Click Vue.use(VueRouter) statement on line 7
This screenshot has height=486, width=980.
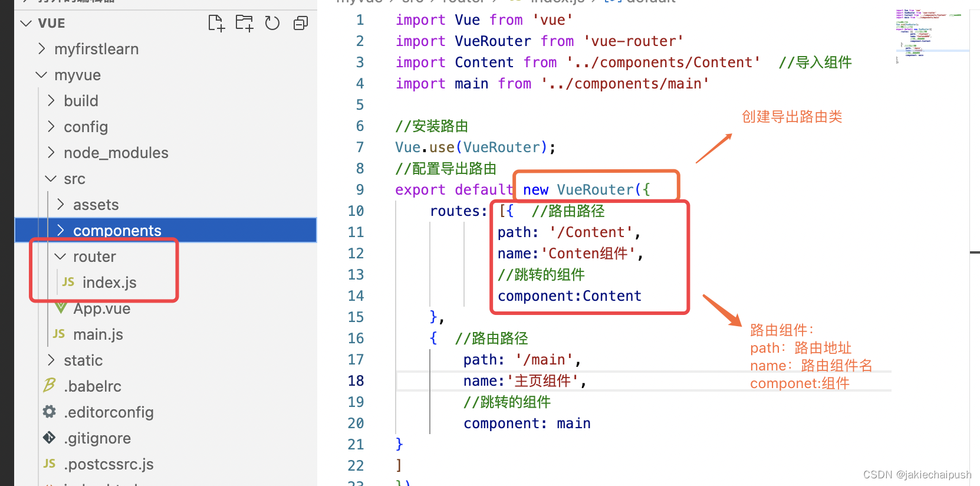click(x=475, y=147)
